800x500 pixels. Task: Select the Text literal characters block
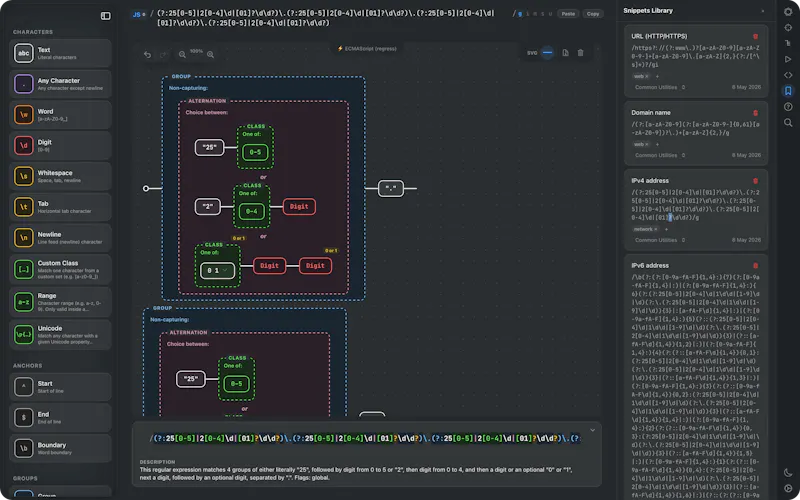[60, 53]
